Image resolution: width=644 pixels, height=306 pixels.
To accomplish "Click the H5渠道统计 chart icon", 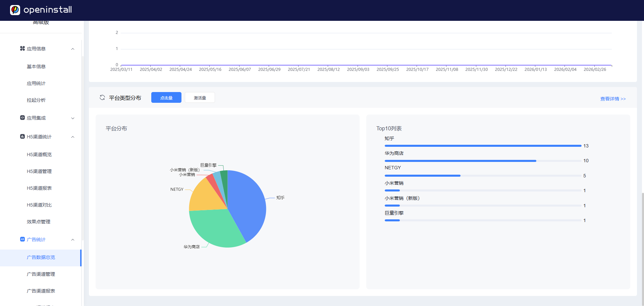I will [x=22, y=137].
